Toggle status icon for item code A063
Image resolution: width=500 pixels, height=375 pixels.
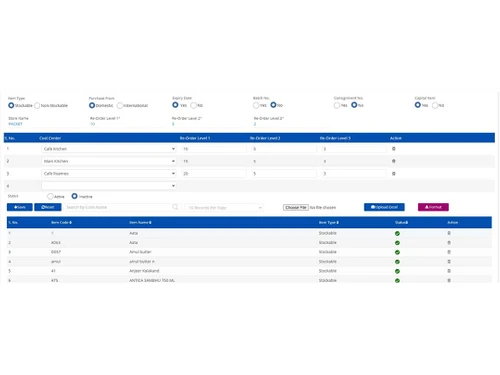pos(397,243)
